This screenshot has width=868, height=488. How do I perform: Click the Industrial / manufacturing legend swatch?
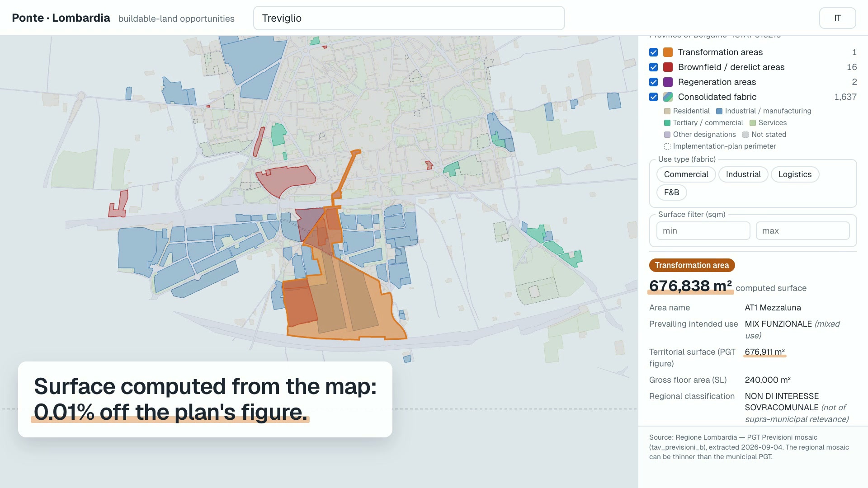coord(719,111)
